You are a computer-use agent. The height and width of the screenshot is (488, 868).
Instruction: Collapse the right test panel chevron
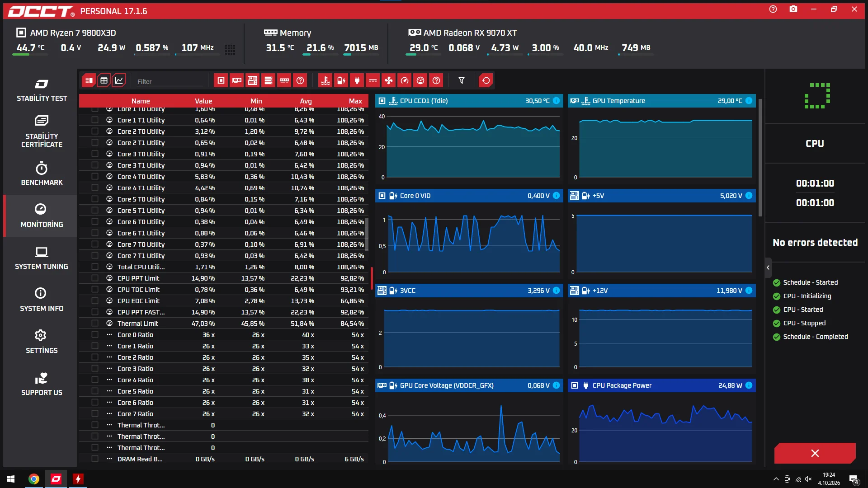pyautogui.click(x=768, y=267)
